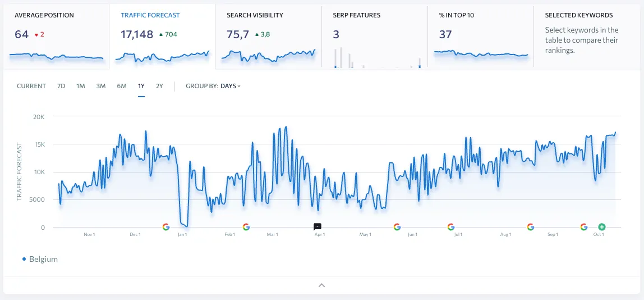Select the Search Visibility metric card
Screen dimensions: 644x300
click(269, 37)
